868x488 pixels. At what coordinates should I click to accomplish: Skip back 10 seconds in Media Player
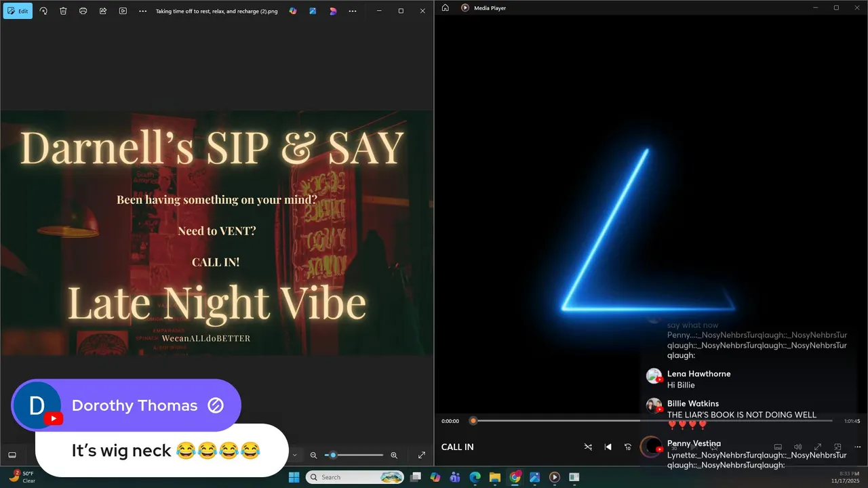point(628,447)
